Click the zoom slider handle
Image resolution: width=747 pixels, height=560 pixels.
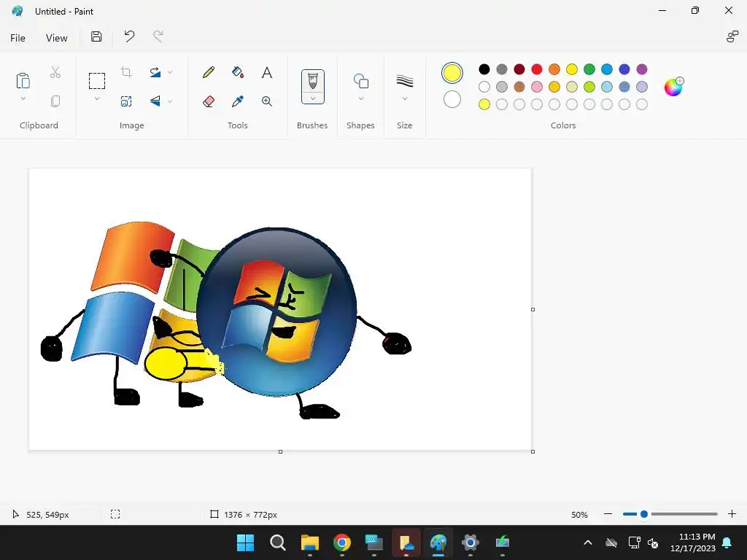(644, 514)
